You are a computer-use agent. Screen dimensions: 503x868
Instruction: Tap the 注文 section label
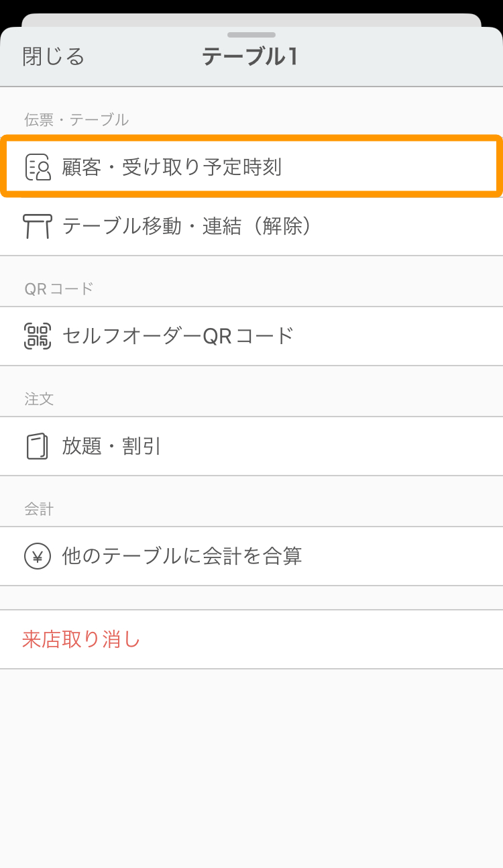(39, 399)
